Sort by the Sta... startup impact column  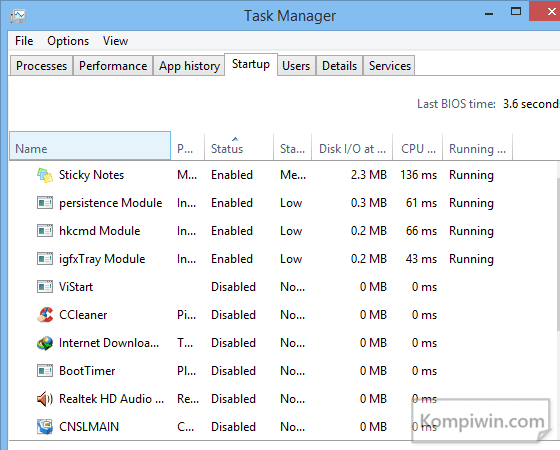[x=292, y=146]
